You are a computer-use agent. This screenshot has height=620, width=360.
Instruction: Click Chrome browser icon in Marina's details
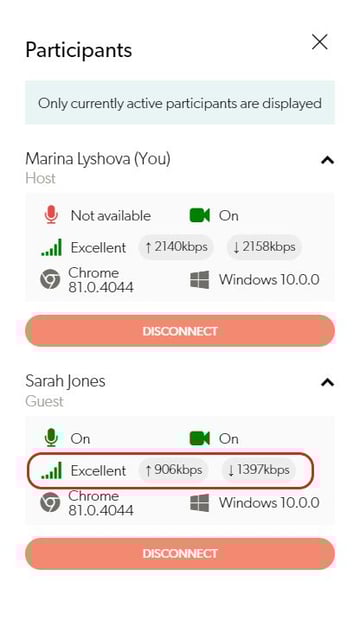tap(50, 279)
